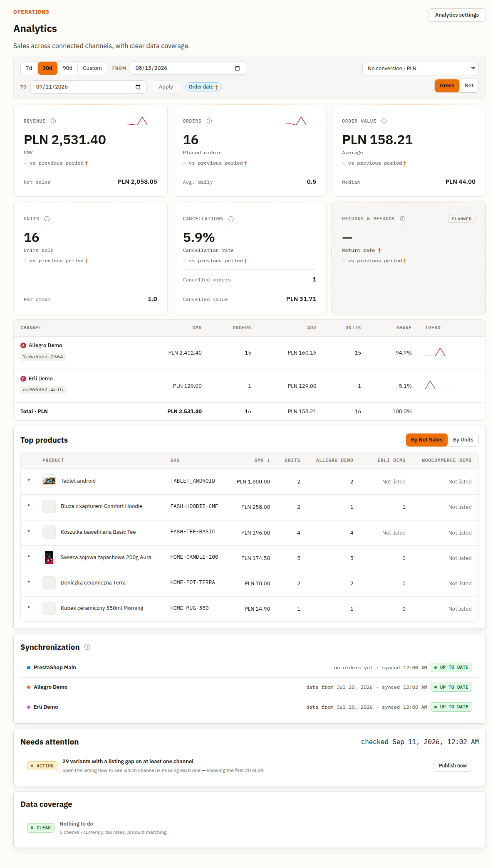Click the Publish now button

click(453, 766)
